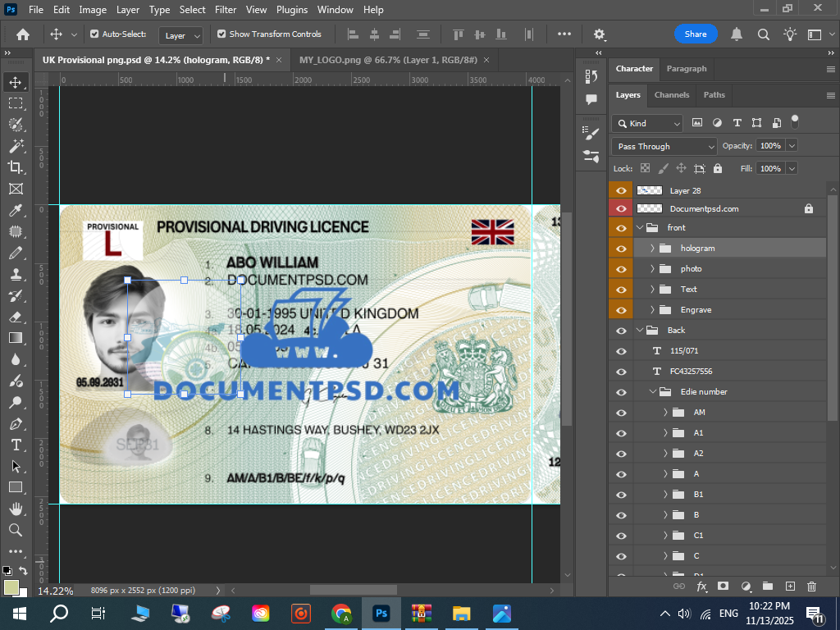Uncheck the Auto-Select checkbox
The width and height of the screenshot is (840, 630).
click(x=94, y=34)
